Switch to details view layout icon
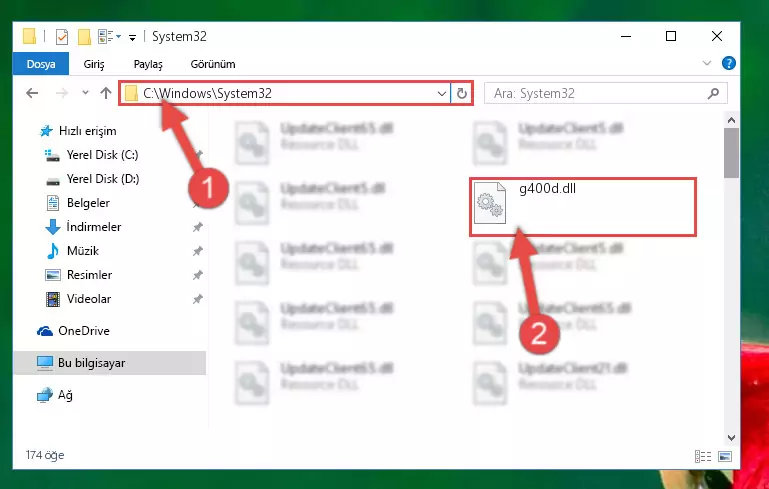The height and width of the screenshot is (489, 769). tap(703, 456)
